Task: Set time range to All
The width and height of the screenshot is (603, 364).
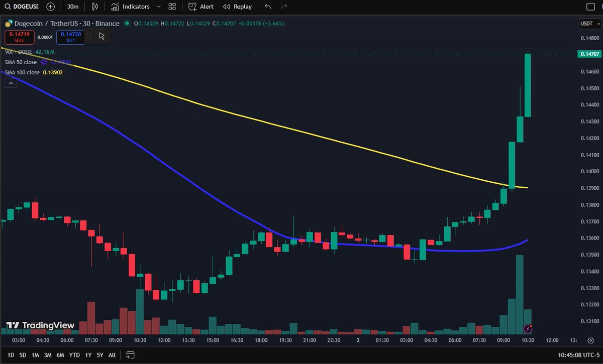Action: coord(112,355)
